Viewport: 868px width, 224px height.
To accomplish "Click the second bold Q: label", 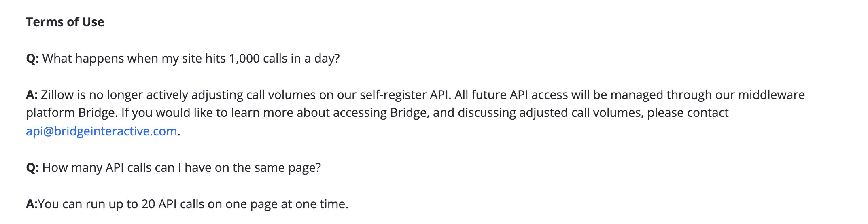I will [32, 168].
